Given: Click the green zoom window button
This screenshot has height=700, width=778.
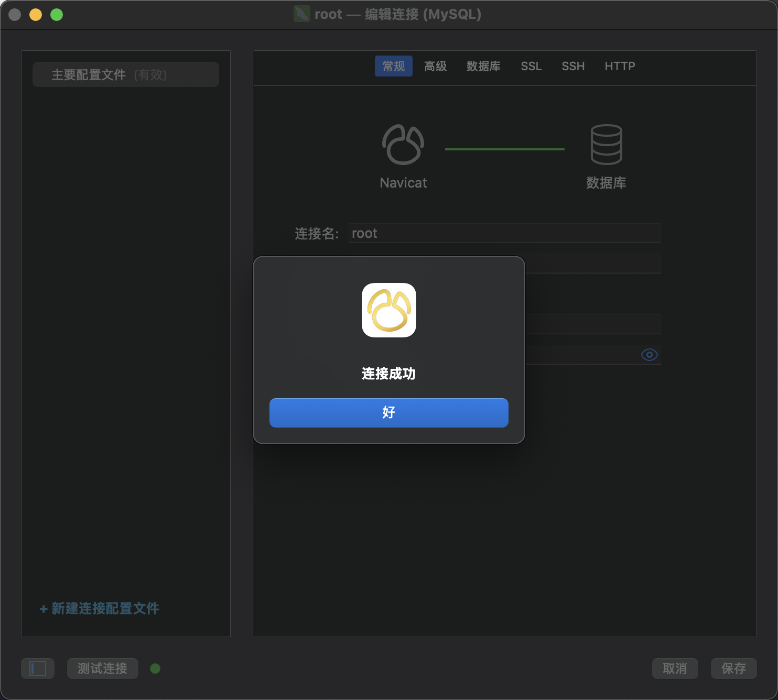Looking at the screenshot, I should point(57,15).
